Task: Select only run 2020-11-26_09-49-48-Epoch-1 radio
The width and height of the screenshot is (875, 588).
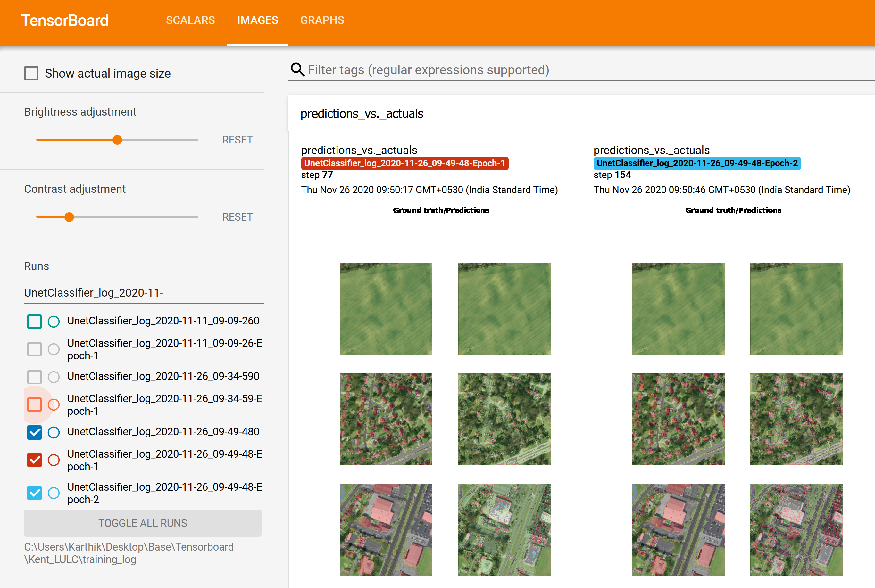Action: click(x=54, y=460)
